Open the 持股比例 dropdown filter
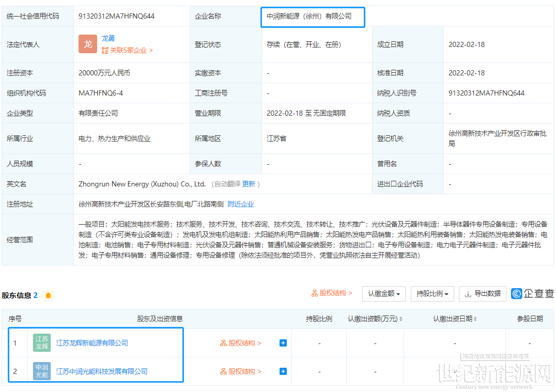The height and width of the screenshot is (392, 556). click(432, 293)
